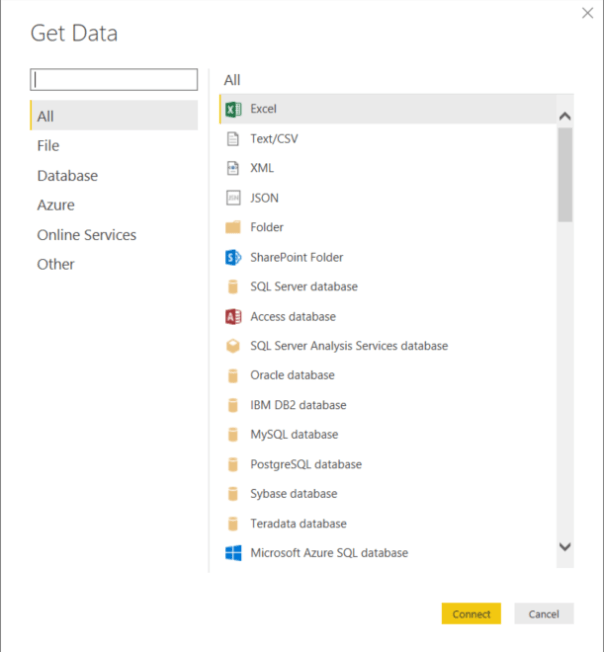Click the Cancel button

(544, 614)
